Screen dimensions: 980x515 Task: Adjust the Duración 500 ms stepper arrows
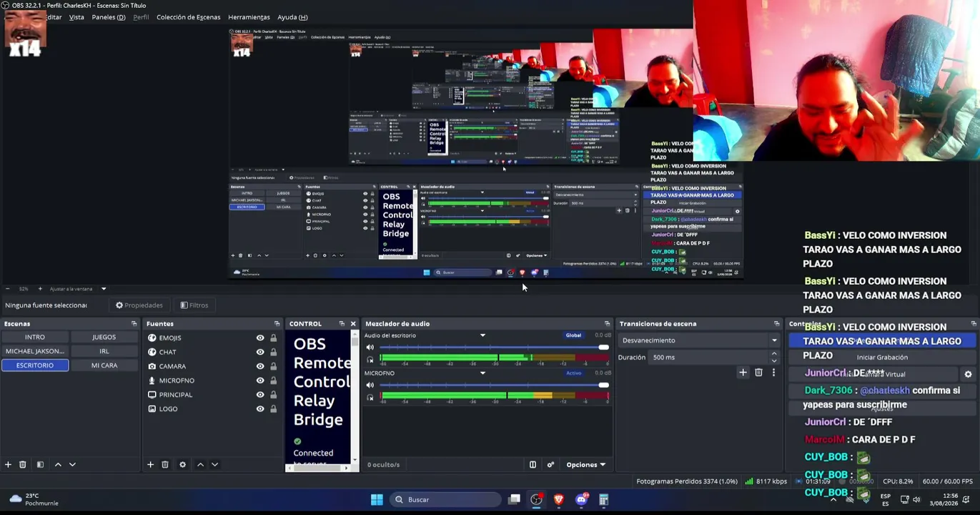click(774, 357)
